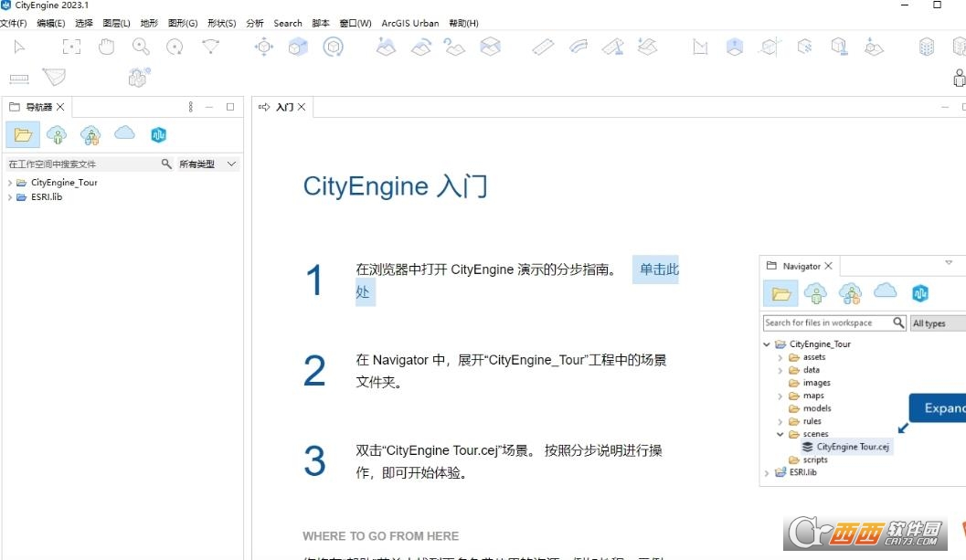Select the shape texturing tool

(x=804, y=47)
